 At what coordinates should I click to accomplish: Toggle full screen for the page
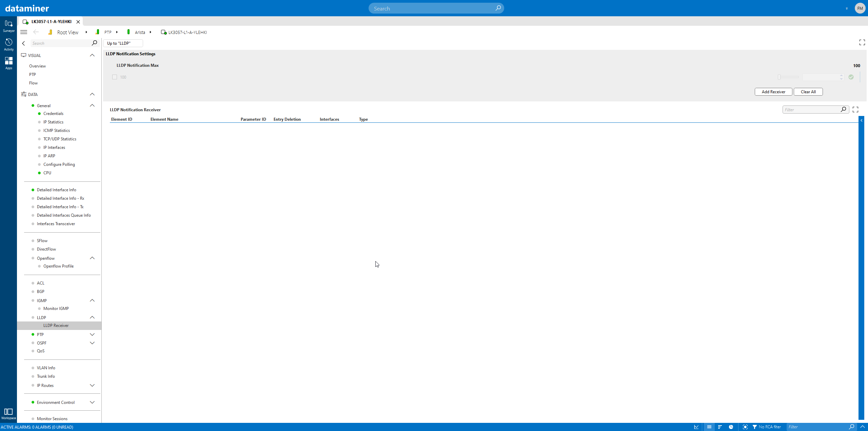pyautogui.click(x=862, y=42)
